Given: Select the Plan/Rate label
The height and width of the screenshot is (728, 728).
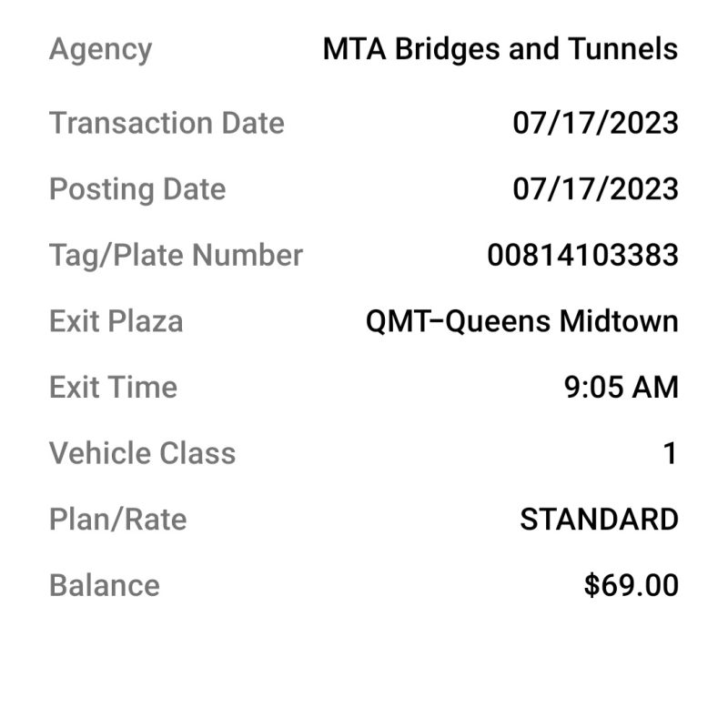Looking at the screenshot, I should pyautogui.click(x=118, y=519).
